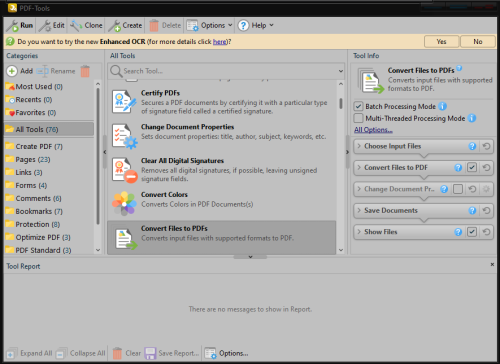The width and height of the screenshot is (500, 364).
Task: Accept Enhanced OCR with Yes button
Action: coord(441,42)
